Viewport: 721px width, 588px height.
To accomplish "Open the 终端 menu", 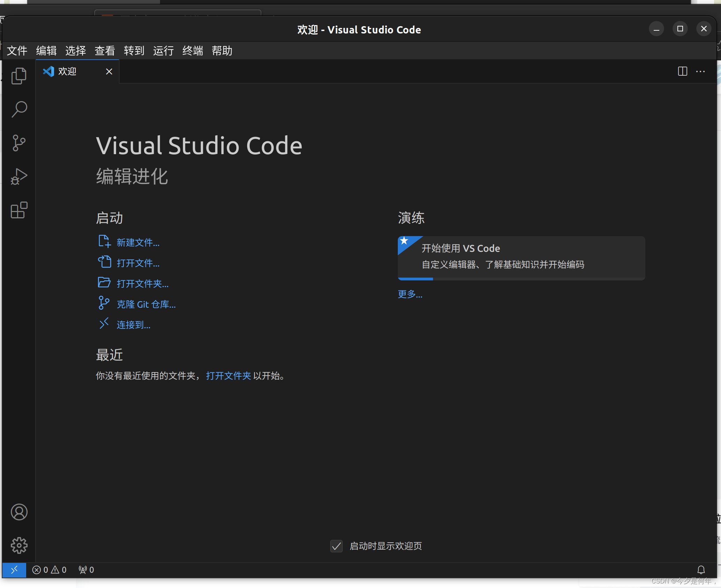I will pos(192,51).
